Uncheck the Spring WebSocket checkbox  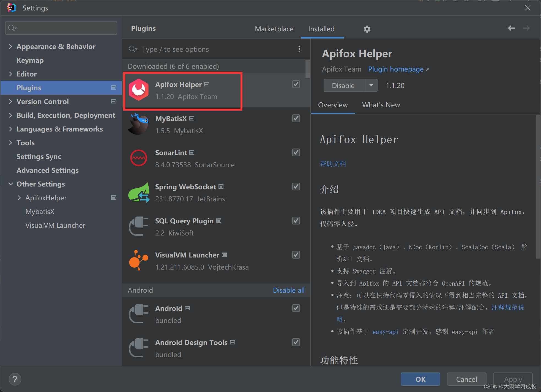pos(296,187)
